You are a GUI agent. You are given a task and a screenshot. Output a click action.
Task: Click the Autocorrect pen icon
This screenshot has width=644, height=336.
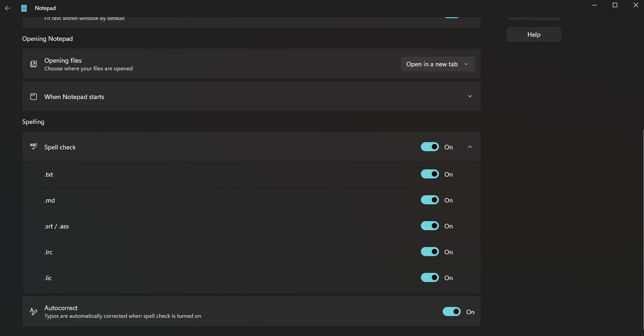pos(34,311)
